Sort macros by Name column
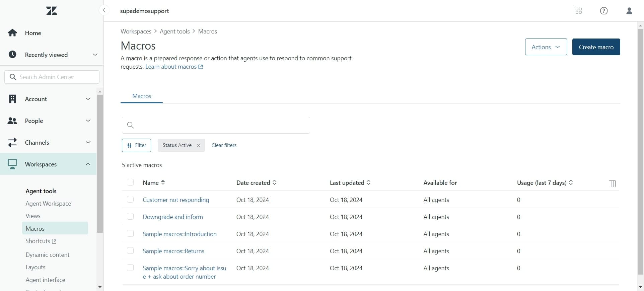The width and height of the screenshot is (644, 291). pos(154,183)
